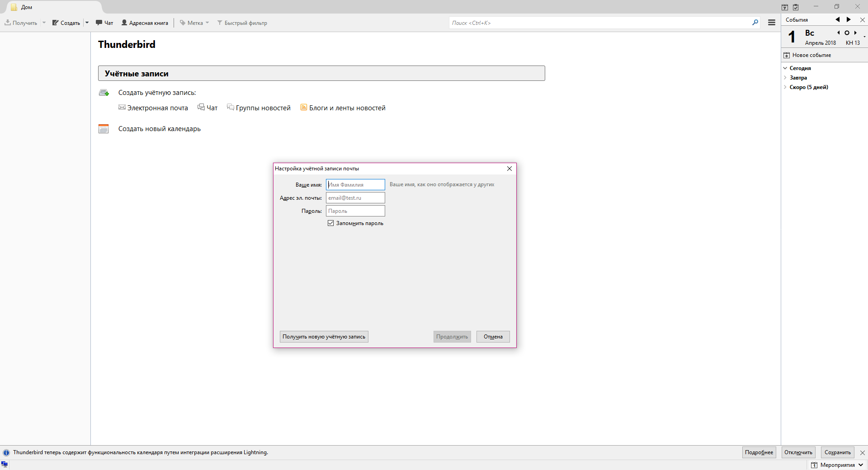868x470 pixels.
Task: Click Подробнее in notification bar
Action: point(759,452)
